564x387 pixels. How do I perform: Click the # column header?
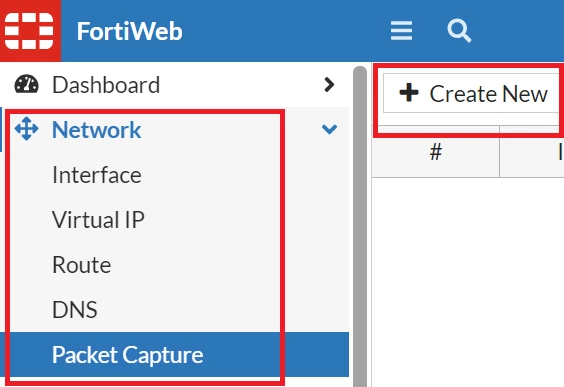click(x=436, y=152)
